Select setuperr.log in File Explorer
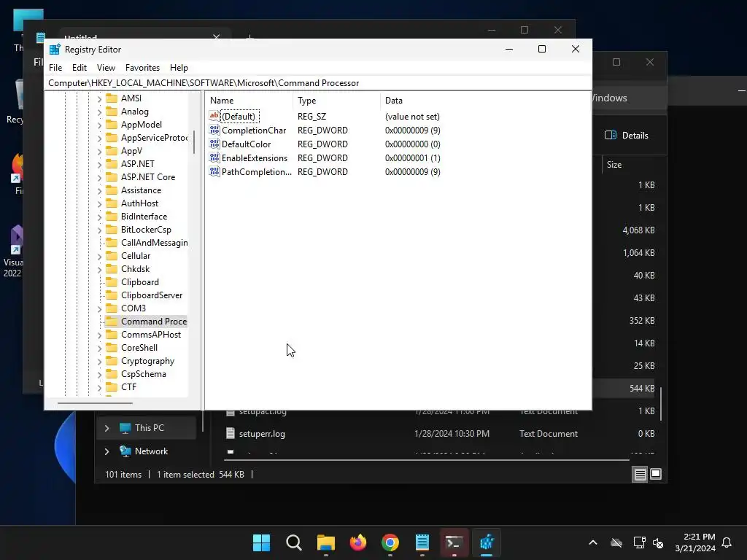The width and height of the screenshot is (747, 560). (262, 434)
